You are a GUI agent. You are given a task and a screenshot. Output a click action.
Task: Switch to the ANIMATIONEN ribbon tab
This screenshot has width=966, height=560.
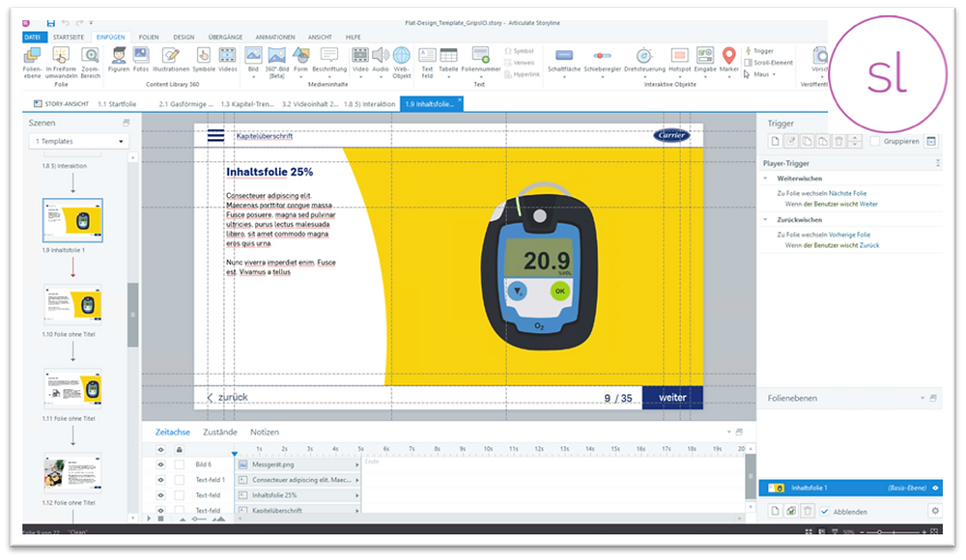(275, 37)
